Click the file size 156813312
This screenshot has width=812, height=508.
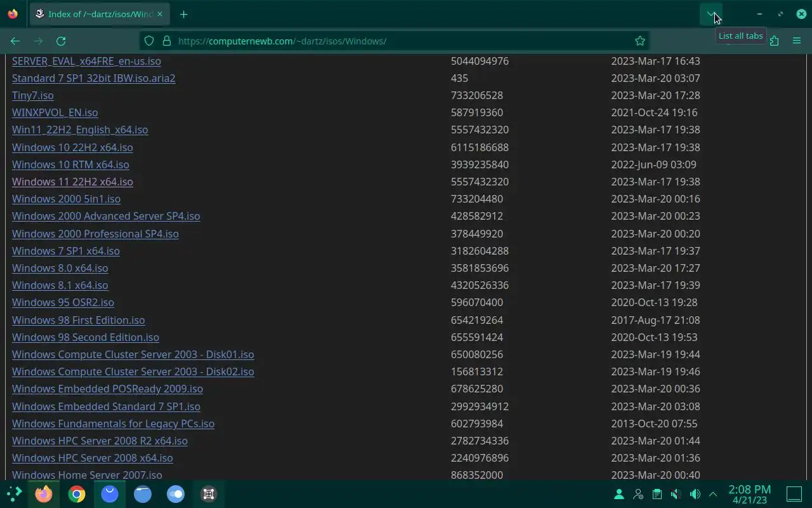tap(477, 371)
